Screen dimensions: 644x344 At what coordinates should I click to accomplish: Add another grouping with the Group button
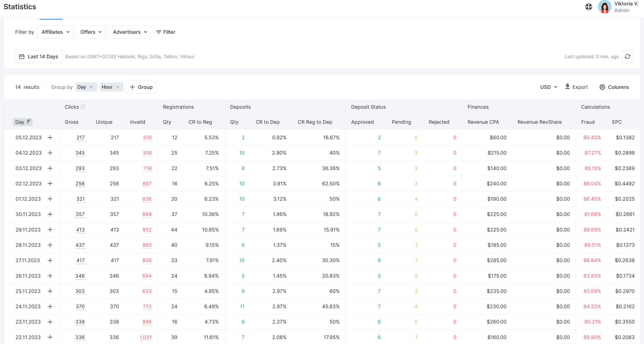pos(141,87)
